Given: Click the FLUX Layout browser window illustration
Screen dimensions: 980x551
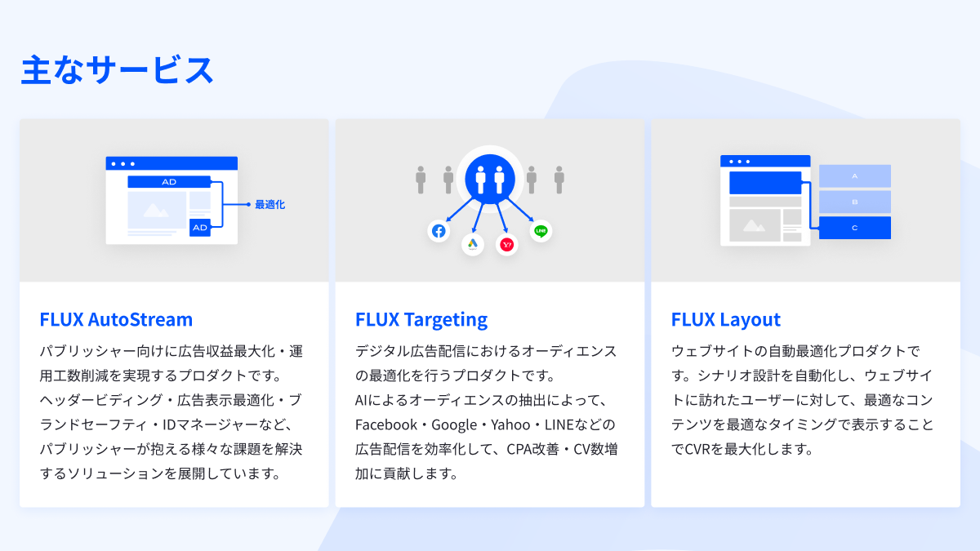Looking at the screenshot, I should point(765,200).
